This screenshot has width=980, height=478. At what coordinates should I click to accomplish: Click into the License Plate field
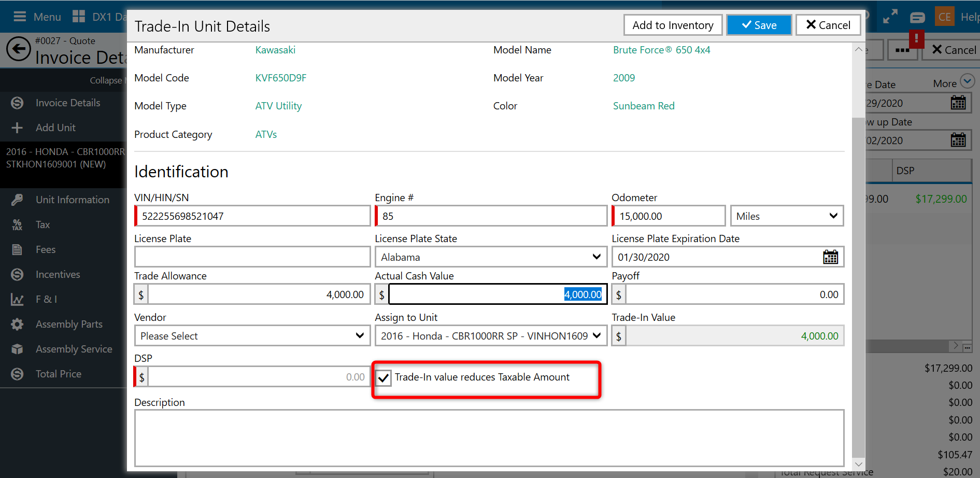point(252,257)
